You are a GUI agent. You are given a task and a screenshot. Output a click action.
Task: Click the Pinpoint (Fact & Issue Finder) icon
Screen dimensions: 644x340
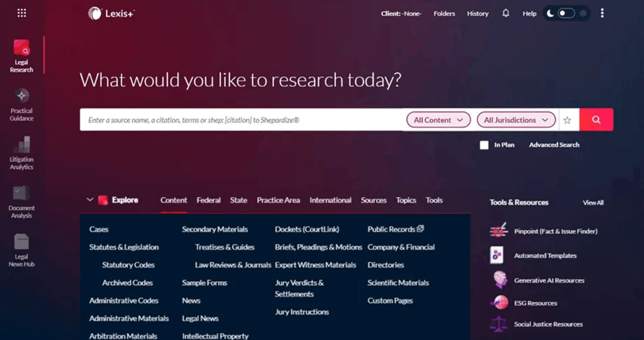click(x=498, y=231)
